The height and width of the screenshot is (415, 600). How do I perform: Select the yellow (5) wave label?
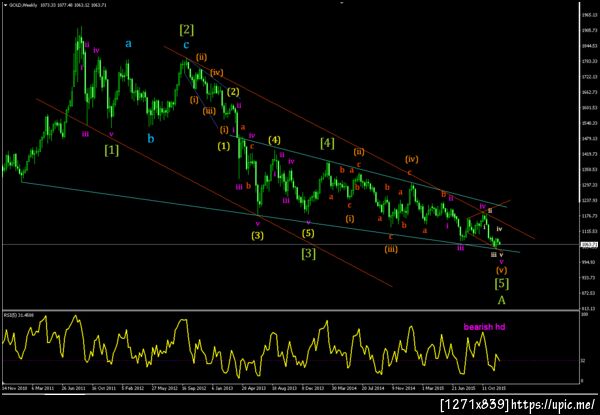308,233
